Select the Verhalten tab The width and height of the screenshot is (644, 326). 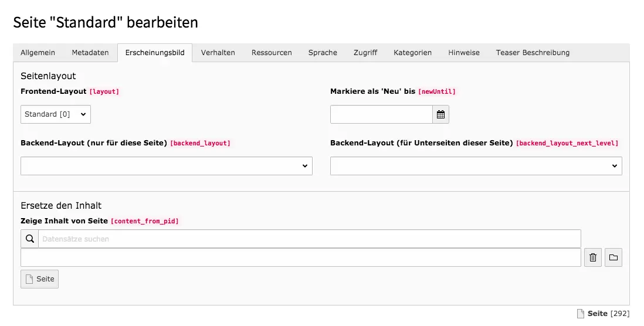click(x=218, y=53)
